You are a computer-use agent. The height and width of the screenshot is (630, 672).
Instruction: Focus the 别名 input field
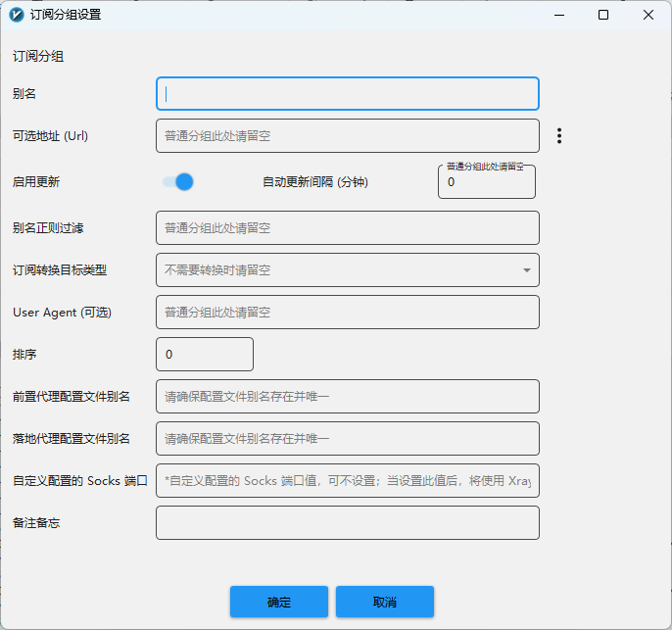[348, 94]
